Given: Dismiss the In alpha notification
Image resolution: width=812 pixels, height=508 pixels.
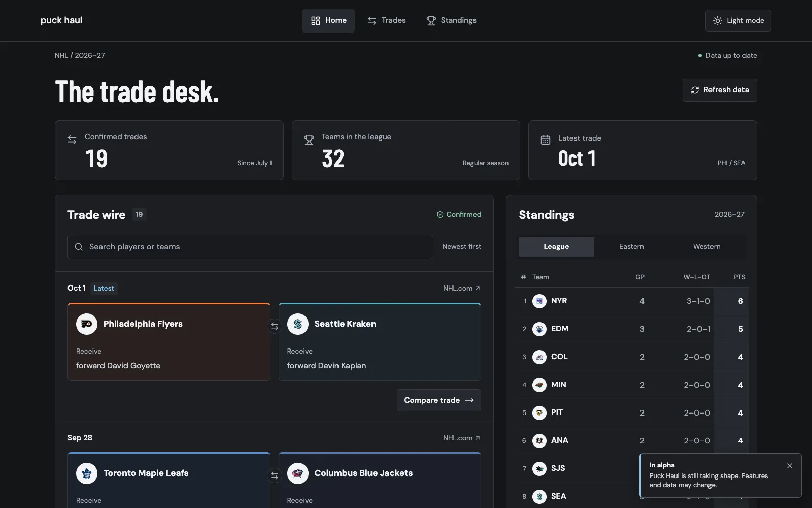Looking at the screenshot, I should point(790,466).
